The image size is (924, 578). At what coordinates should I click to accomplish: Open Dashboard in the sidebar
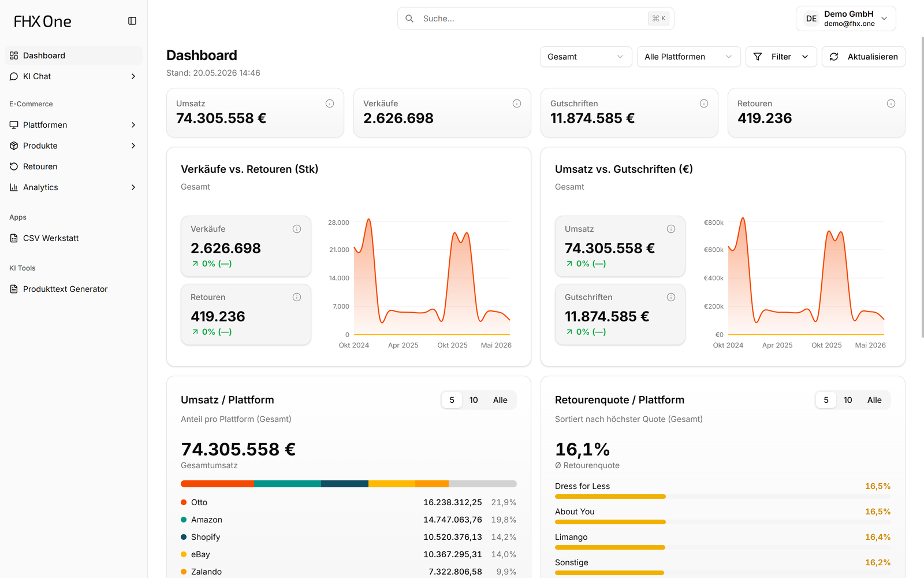pyautogui.click(x=73, y=55)
